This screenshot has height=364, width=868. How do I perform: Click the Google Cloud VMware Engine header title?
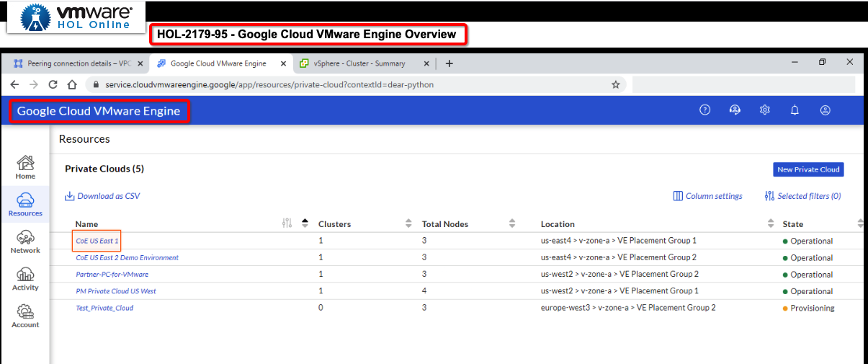[x=99, y=111]
